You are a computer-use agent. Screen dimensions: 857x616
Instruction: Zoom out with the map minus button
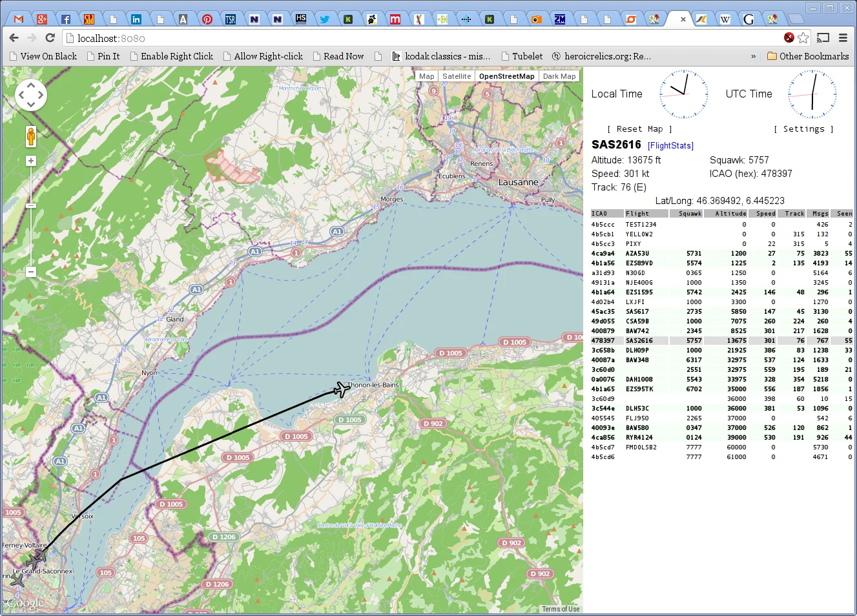click(30, 272)
